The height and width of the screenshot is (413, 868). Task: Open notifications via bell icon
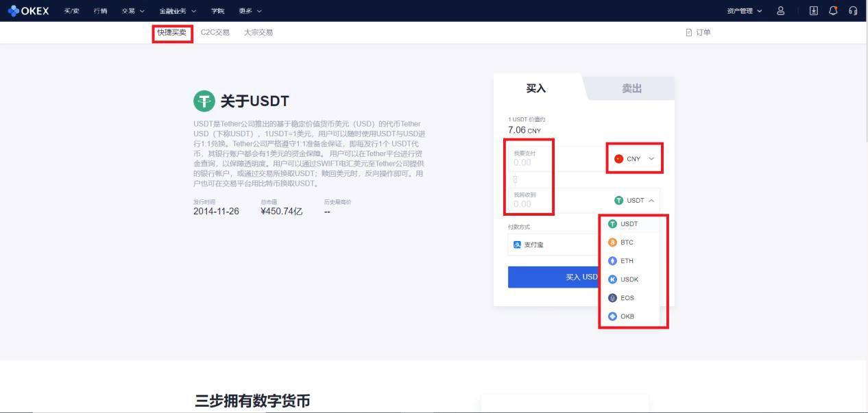pyautogui.click(x=833, y=10)
